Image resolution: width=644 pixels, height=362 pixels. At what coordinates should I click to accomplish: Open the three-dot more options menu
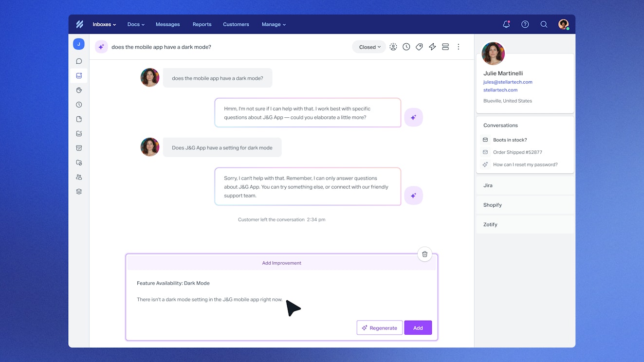(x=458, y=47)
